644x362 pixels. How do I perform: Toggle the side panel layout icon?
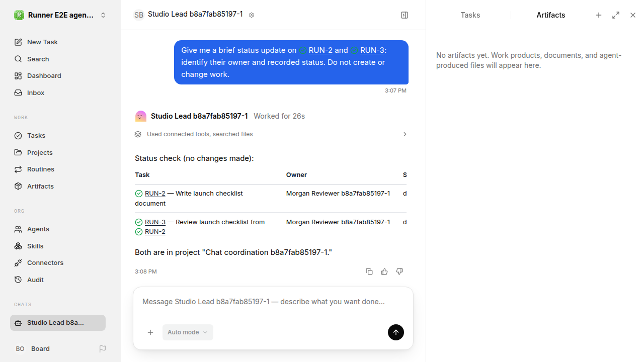coord(405,15)
